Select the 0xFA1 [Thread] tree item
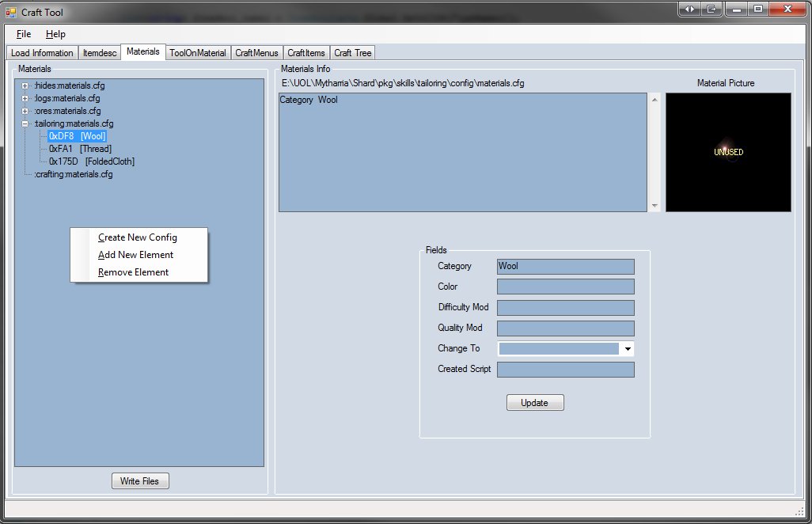The image size is (812, 524). (x=80, y=149)
